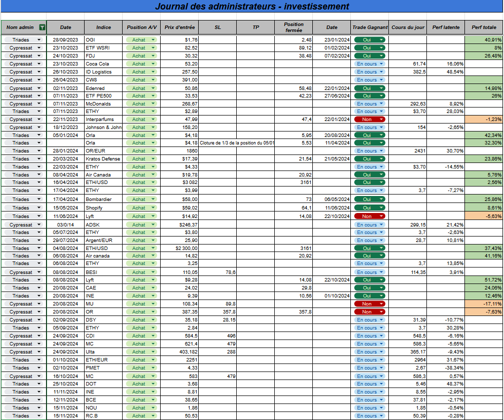Select the 382,5 Cours du jour cell

point(407,72)
